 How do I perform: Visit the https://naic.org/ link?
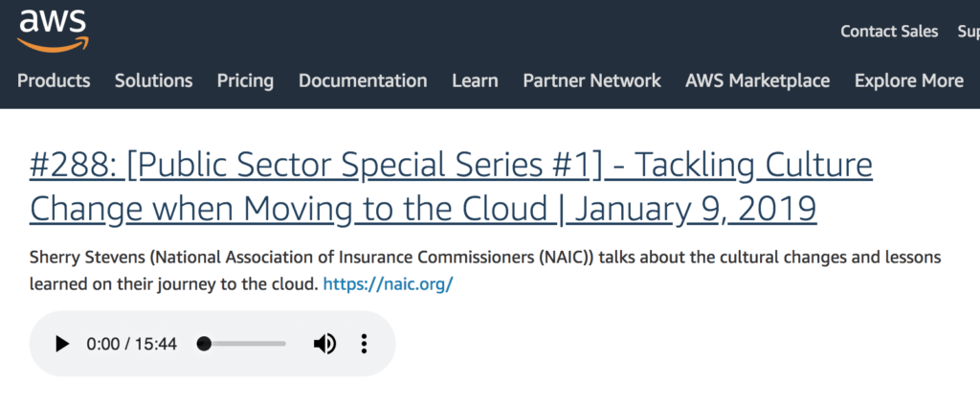click(388, 284)
